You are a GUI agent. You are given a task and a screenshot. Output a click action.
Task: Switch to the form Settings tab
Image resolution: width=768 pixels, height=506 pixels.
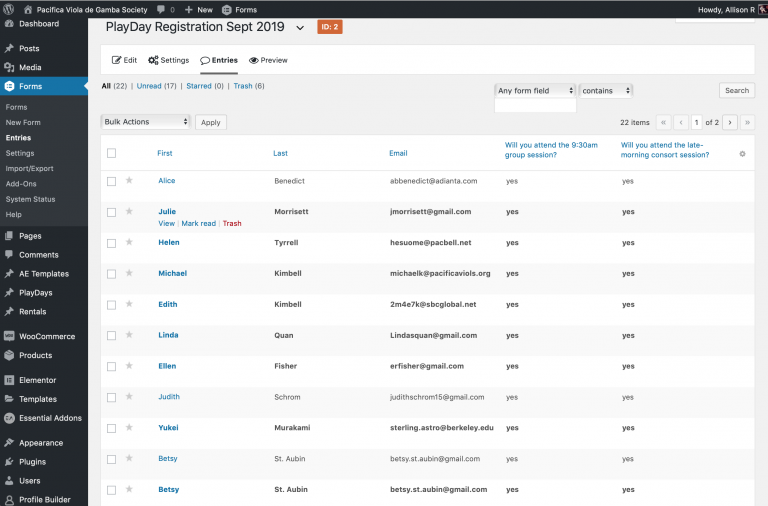pyautogui.click(x=168, y=60)
